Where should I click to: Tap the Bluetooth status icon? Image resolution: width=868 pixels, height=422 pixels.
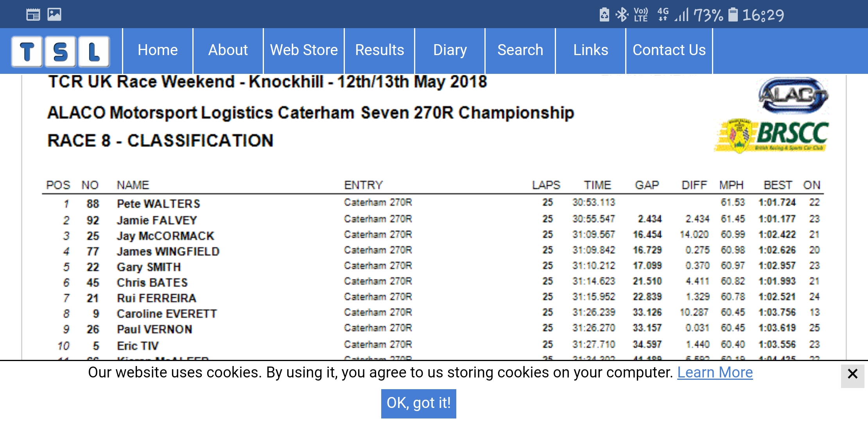click(621, 15)
